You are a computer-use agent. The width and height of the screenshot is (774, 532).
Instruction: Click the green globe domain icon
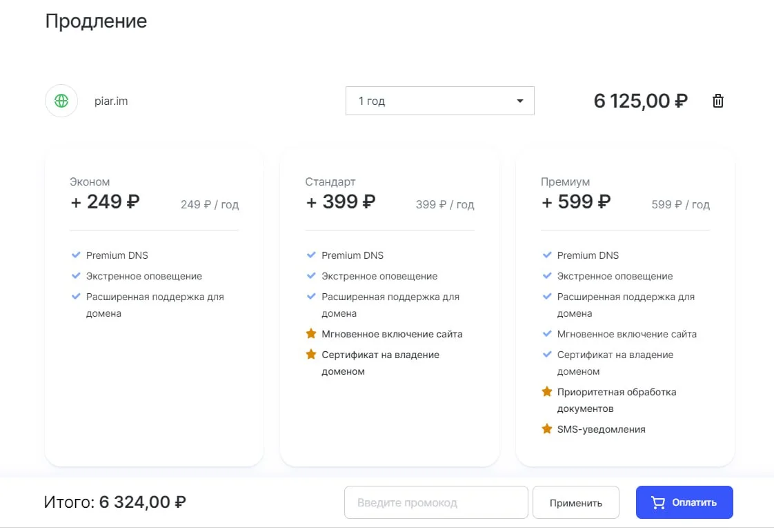coord(61,101)
